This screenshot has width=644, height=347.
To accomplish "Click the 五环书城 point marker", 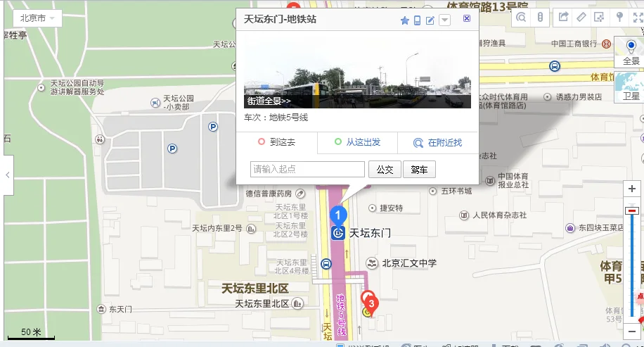I will click(x=433, y=191).
